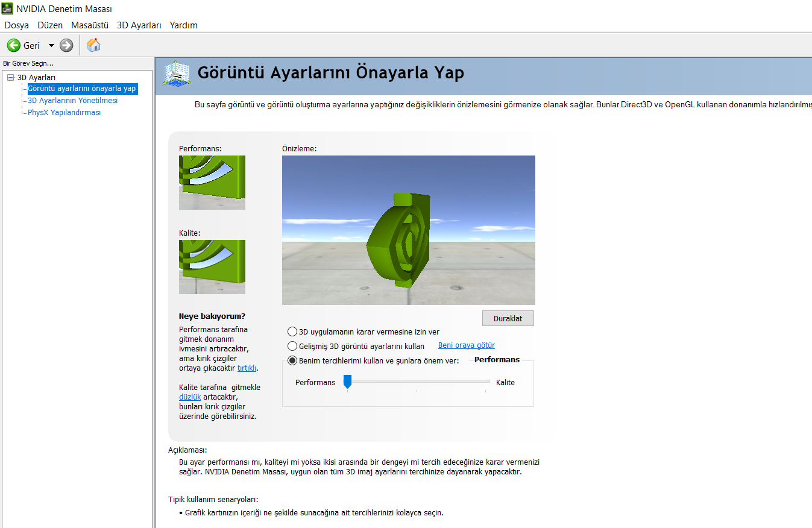812x528 pixels.
Task: Click the 'Bir Görev Seçin...' panel label
Action: (x=28, y=63)
